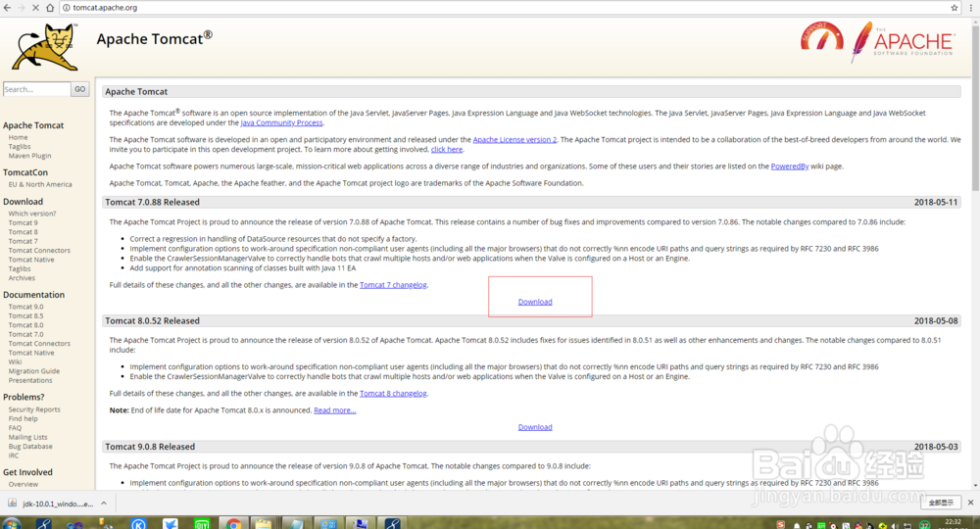Click Read more about Tomcat 8.0.x end-of-life
Screen dimensions: 980x529
point(335,411)
